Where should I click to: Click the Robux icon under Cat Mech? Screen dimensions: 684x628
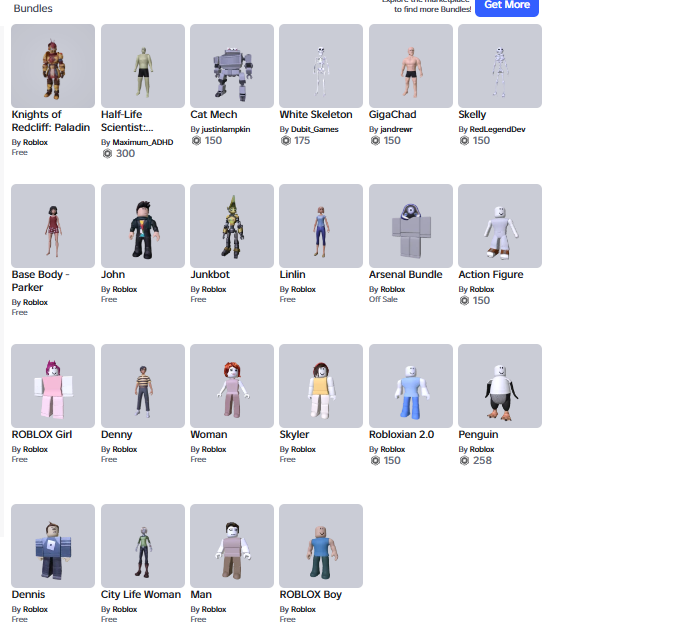pos(196,140)
